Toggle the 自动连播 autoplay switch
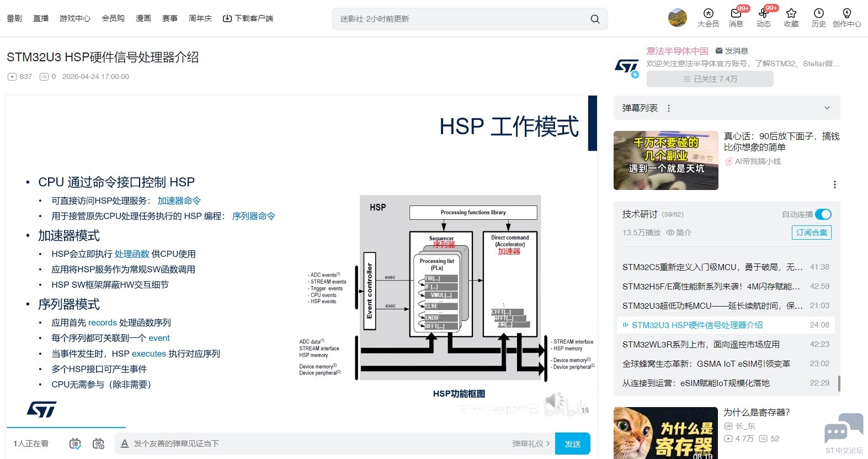 823,214
